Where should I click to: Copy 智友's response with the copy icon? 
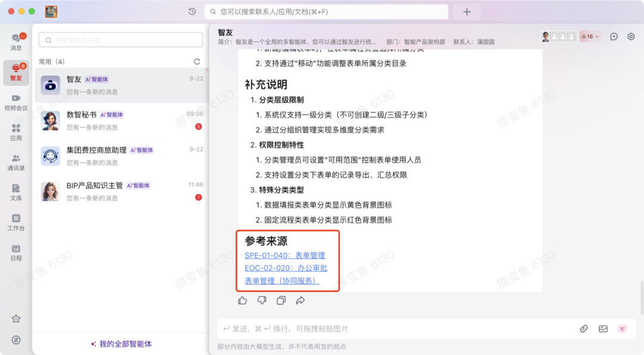point(281,300)
